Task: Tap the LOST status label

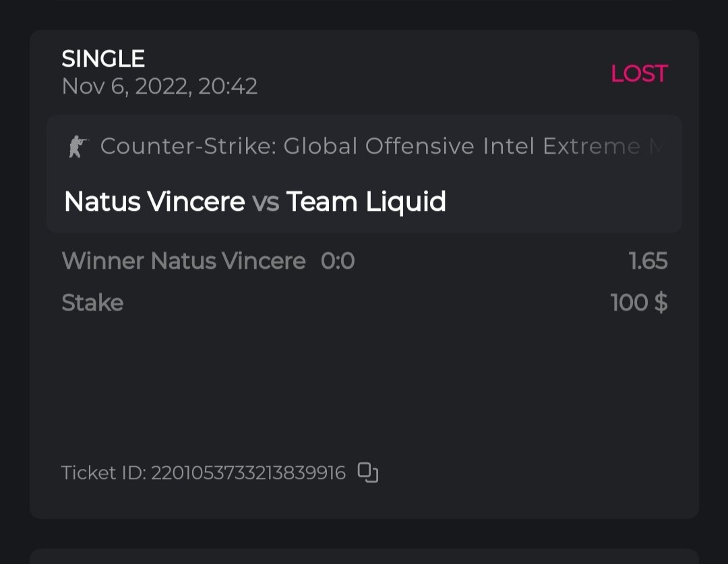Action: [638, 73]
